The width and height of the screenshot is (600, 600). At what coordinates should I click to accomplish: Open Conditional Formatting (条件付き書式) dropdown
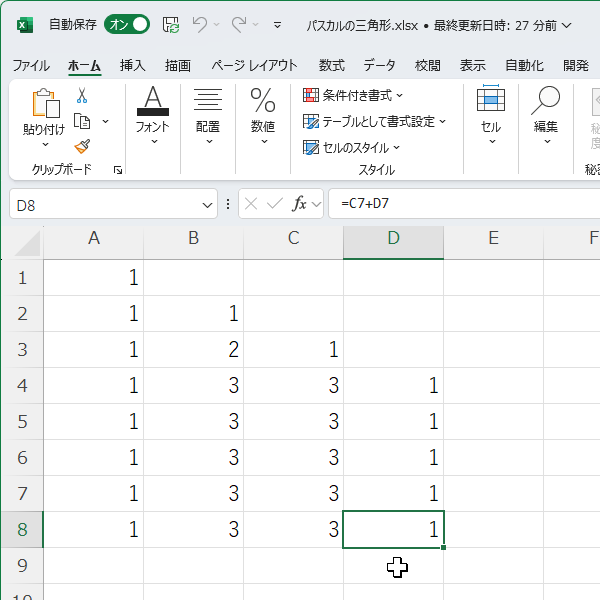pyautogui.click(x=353, y=95)
